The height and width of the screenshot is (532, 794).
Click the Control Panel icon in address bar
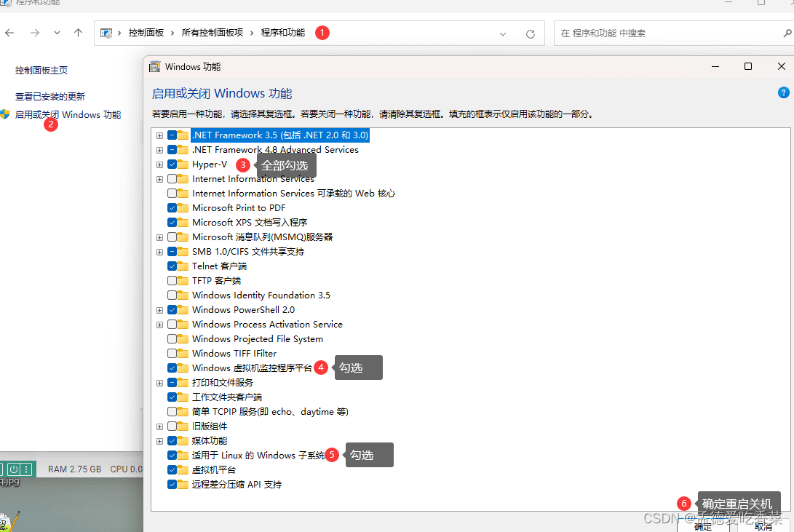coord(106,33)
